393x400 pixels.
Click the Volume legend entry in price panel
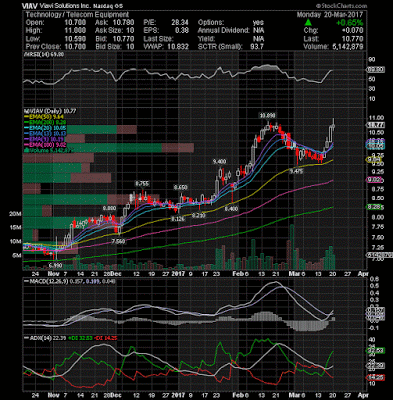click(49, 150)
